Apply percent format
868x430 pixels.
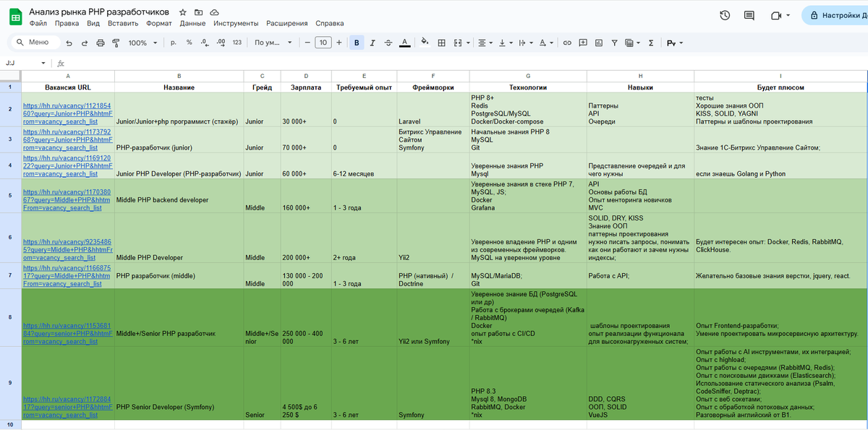189,43
